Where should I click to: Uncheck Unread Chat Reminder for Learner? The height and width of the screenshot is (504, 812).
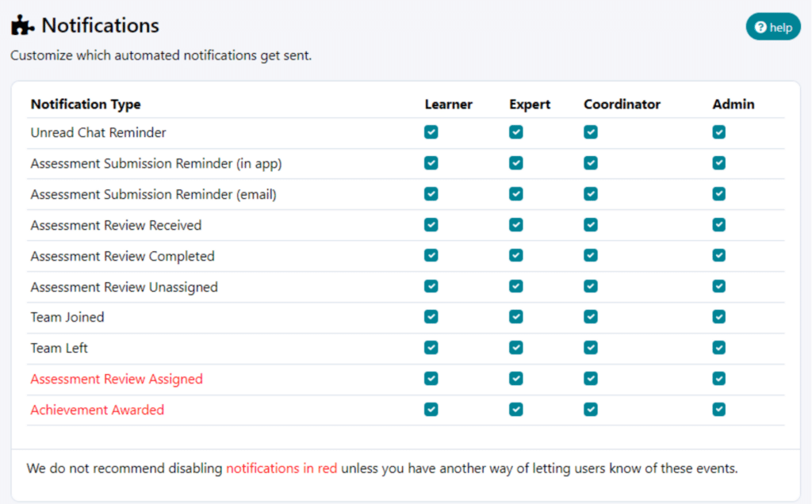coord(431,132)
